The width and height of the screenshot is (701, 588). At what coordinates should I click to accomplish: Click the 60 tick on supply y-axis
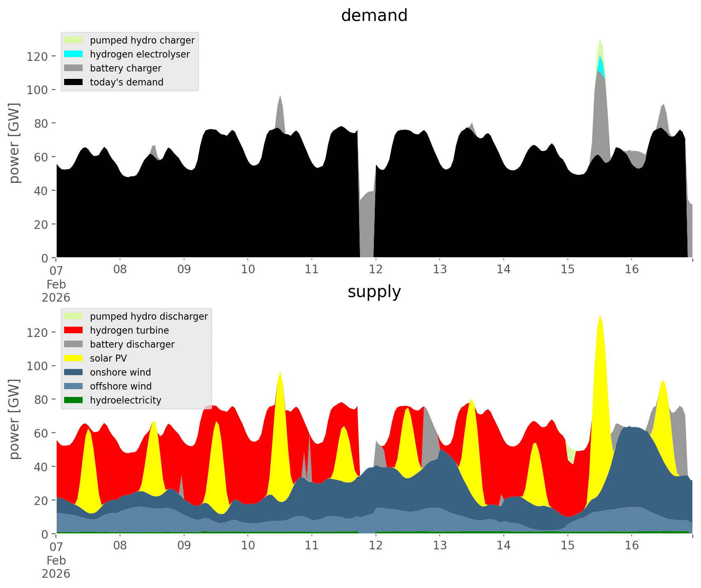(x=42, y=434)
